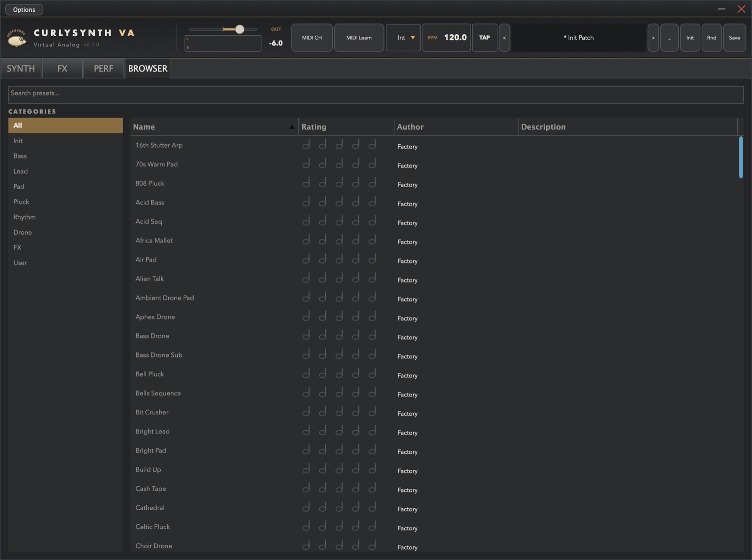Image resolution: width=752 pixels, height=560 pixels.
Task: Switch to the FX tab
Action: click(x=62, y=69)
